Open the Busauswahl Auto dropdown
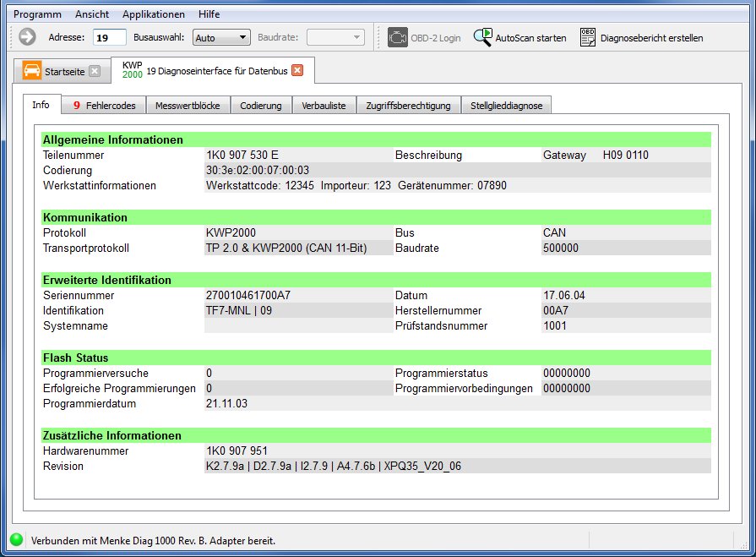The image size is (756, 557). tap(221, 37)
